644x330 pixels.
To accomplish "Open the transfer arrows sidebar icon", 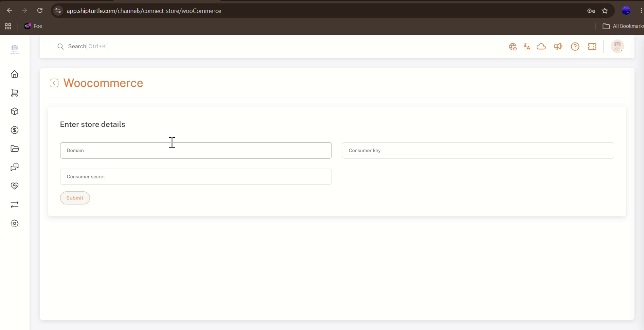I will [15, 205].
